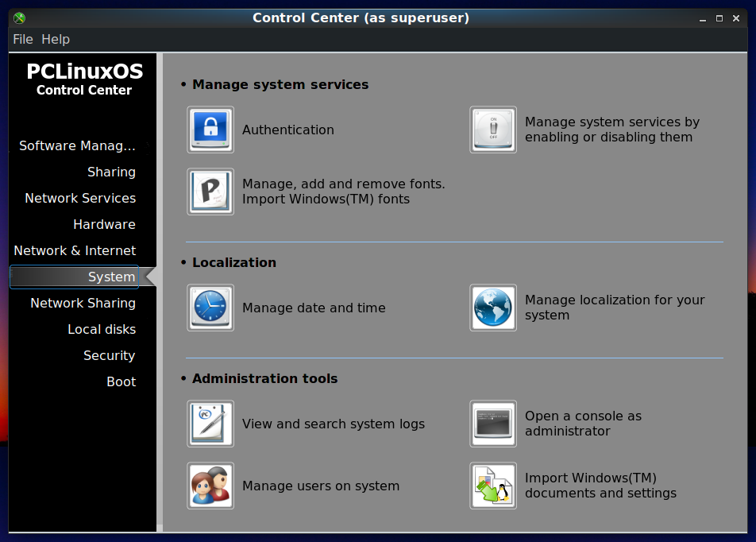756x542 pixels.
Task: Click 'Open a console as administrator'
Action: point(583,424)
